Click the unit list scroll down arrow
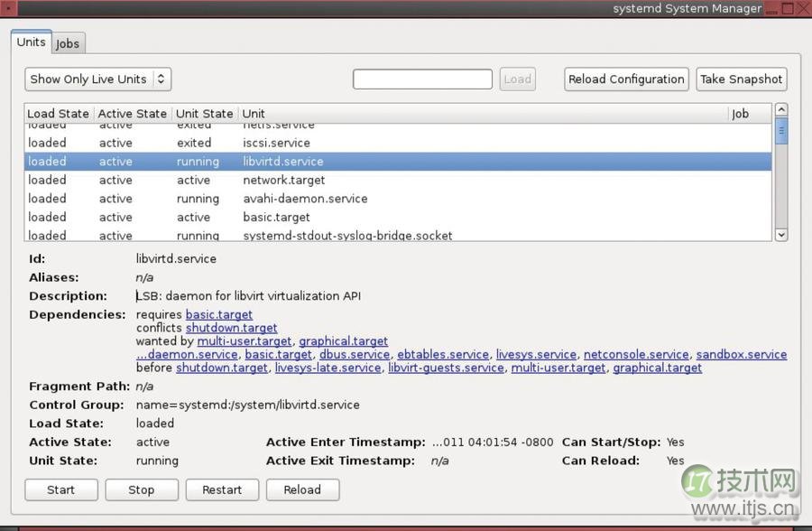Image resolution: width=812 pixels, height=531 pixels. (x=781, y=235)
